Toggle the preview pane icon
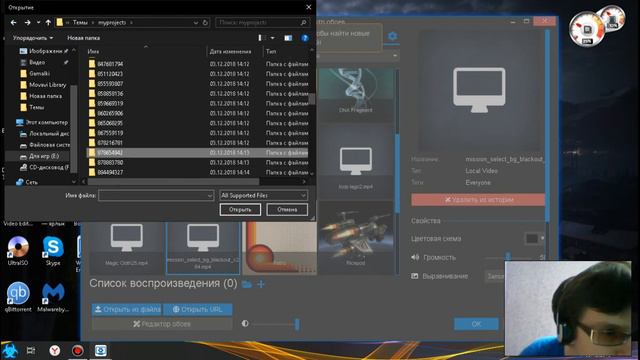The image size is (640, 360). click(288, 38)
